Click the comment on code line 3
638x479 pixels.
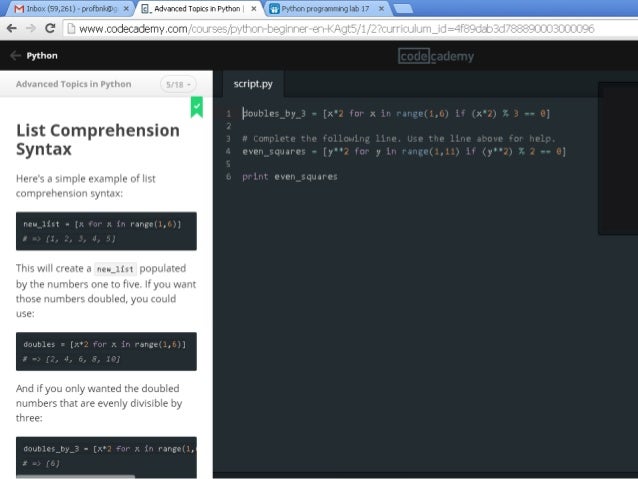[x=399, y=139]
